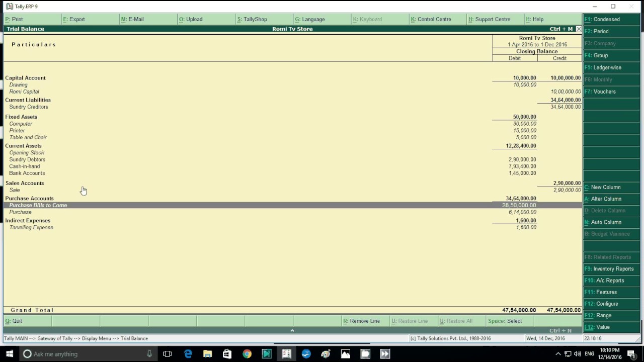Click F4: Group button
The height and width of the screenshot is (362, 644).
tap(611, 55)
